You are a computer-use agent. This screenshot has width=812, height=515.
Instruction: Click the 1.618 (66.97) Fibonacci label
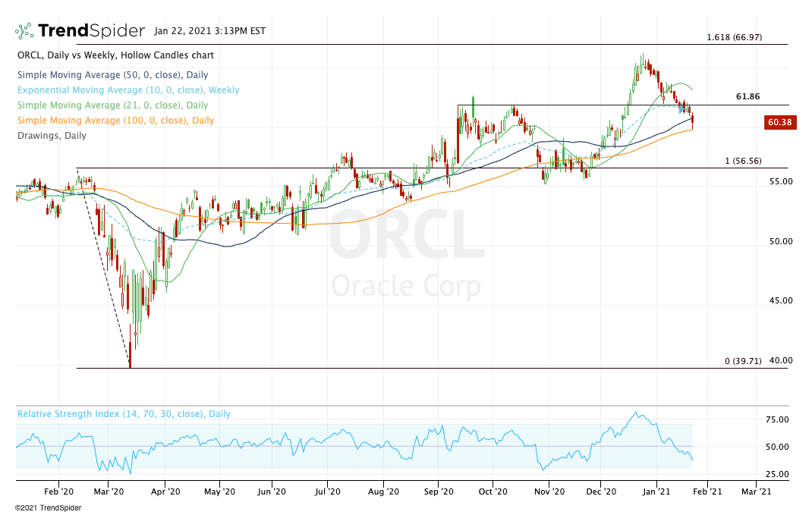pyautogui.click(x=735, y=37)
